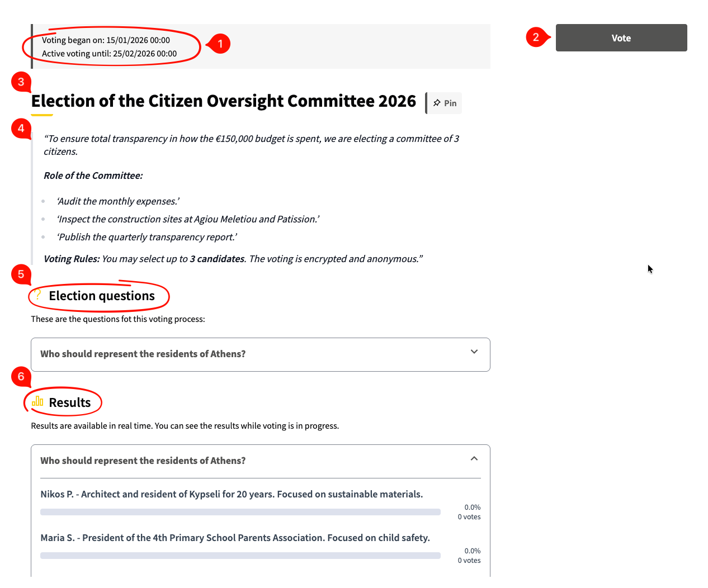Image resolution: width=708 pixels, height=588 pixels.
Task: Click red annotation marker number 2
Action: click(x=536, y=37)
